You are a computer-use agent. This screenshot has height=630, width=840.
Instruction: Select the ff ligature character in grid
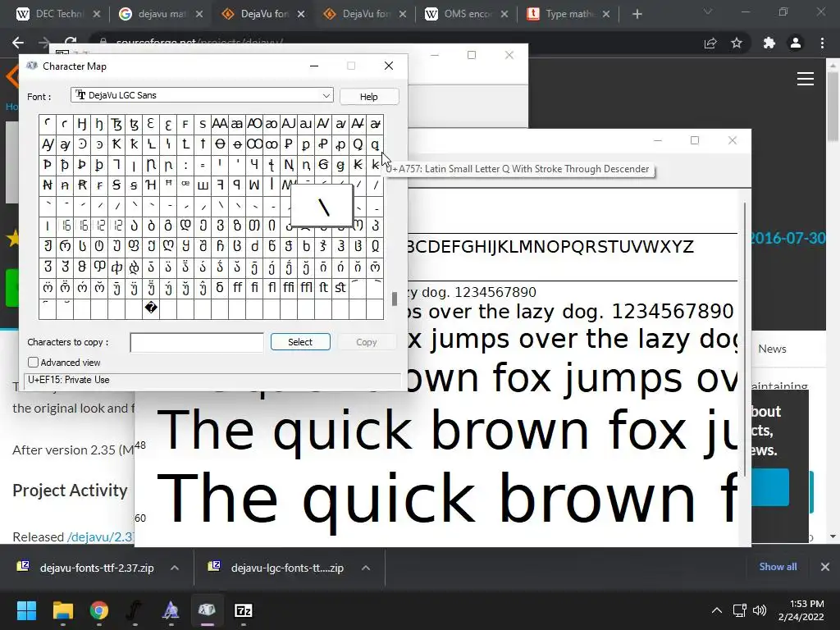[237, 288]
